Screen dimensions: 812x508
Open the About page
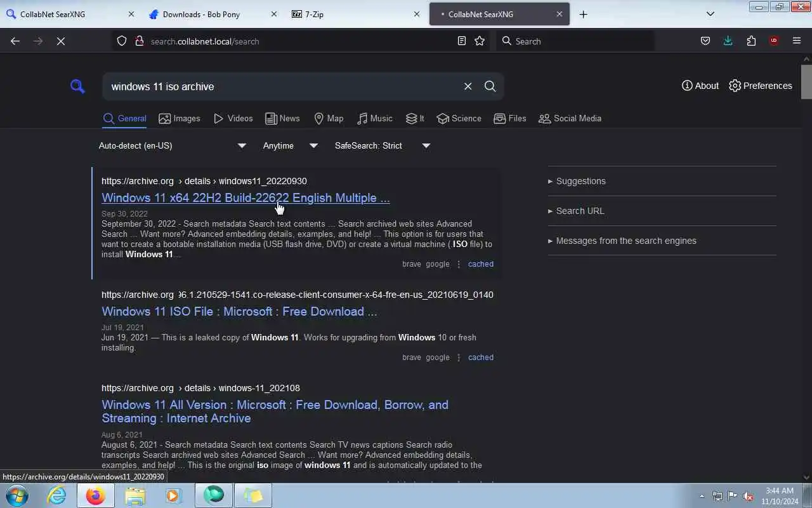(700, 86)
